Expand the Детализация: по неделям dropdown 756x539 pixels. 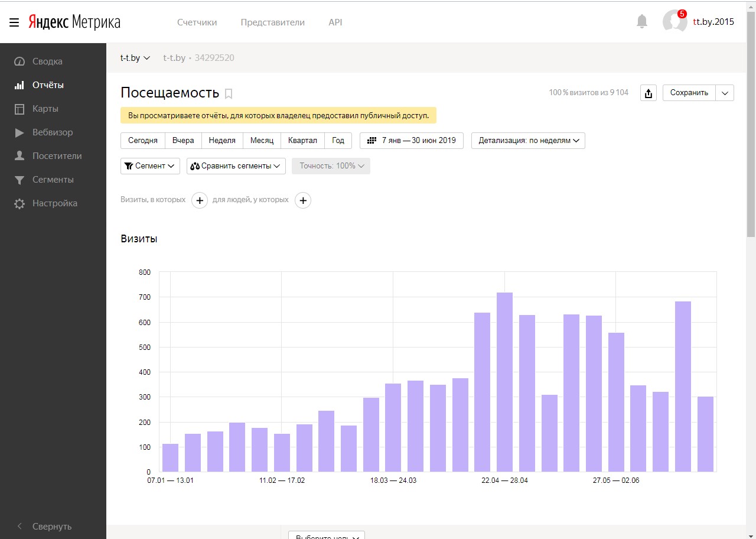(528, 141)
